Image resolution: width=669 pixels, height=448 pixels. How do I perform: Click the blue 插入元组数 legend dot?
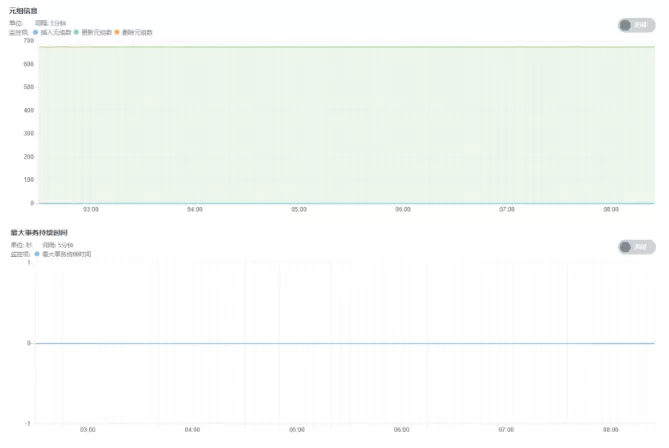point(36,32)
